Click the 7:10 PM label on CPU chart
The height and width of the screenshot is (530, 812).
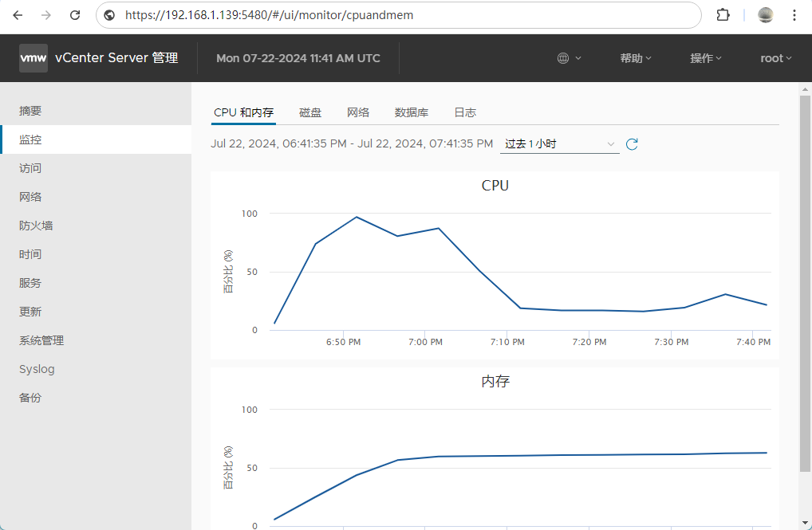click(507, 342)
